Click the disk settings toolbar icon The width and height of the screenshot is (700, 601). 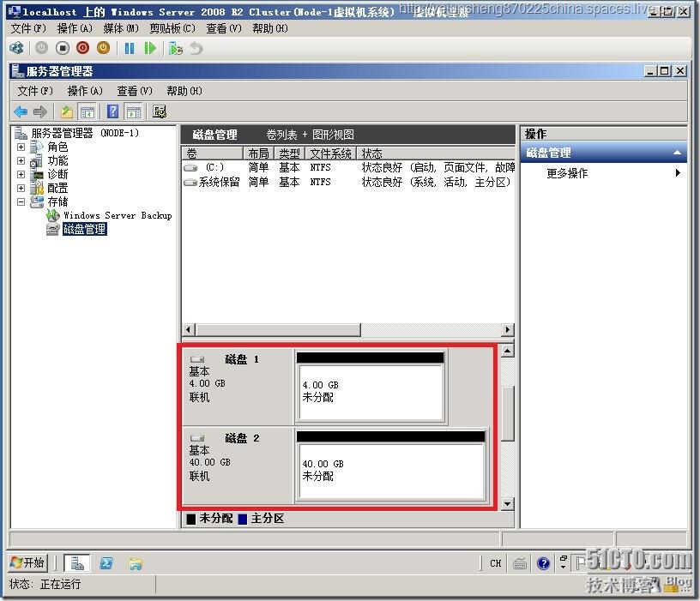[x=160, y=111]
